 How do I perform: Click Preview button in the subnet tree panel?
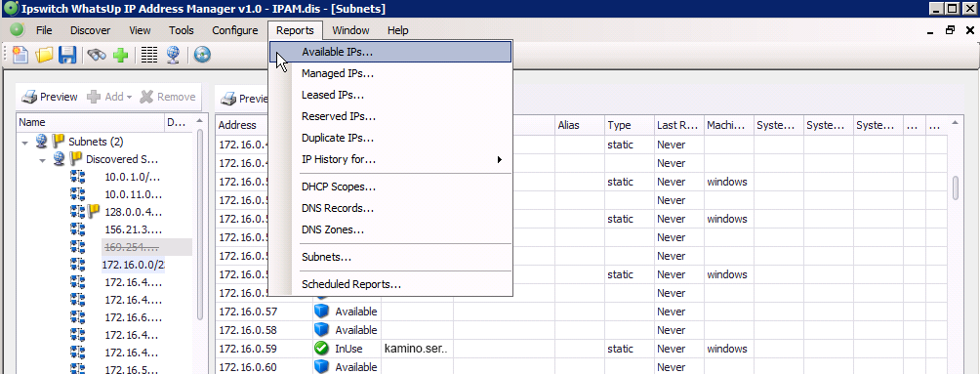pos(50,97)
